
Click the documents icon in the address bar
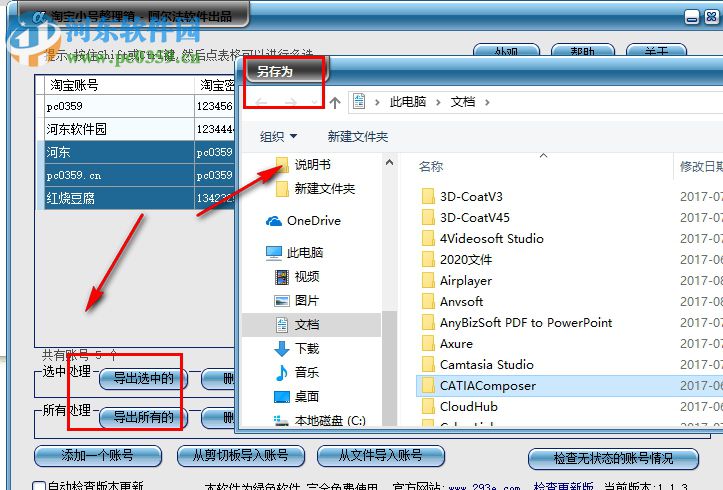(359, 101)
